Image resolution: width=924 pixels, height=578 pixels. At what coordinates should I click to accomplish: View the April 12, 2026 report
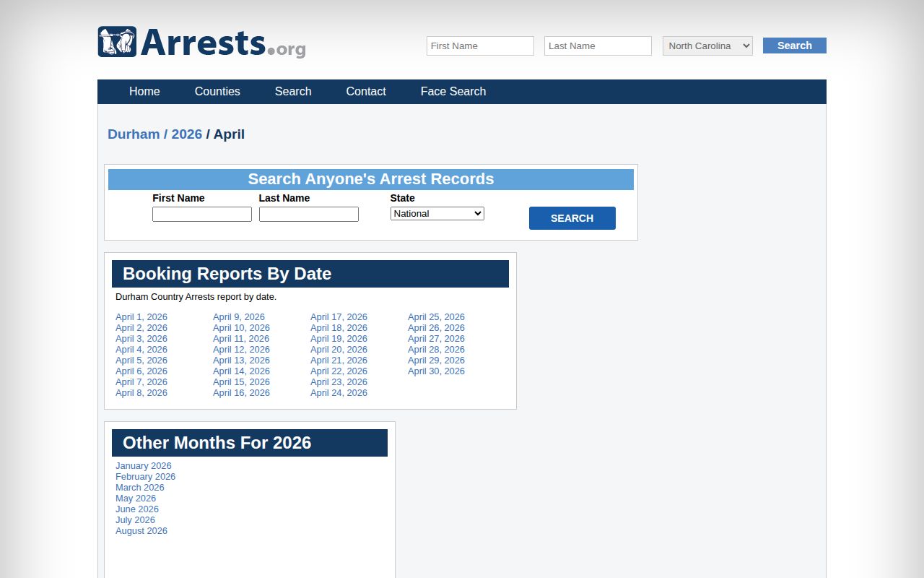pyautogui.click(x=241, y=350)
